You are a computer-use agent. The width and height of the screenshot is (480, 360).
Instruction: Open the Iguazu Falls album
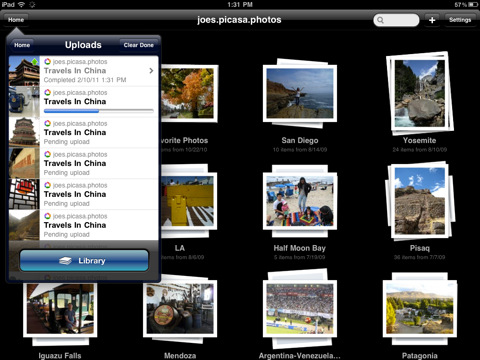(60, 309)
